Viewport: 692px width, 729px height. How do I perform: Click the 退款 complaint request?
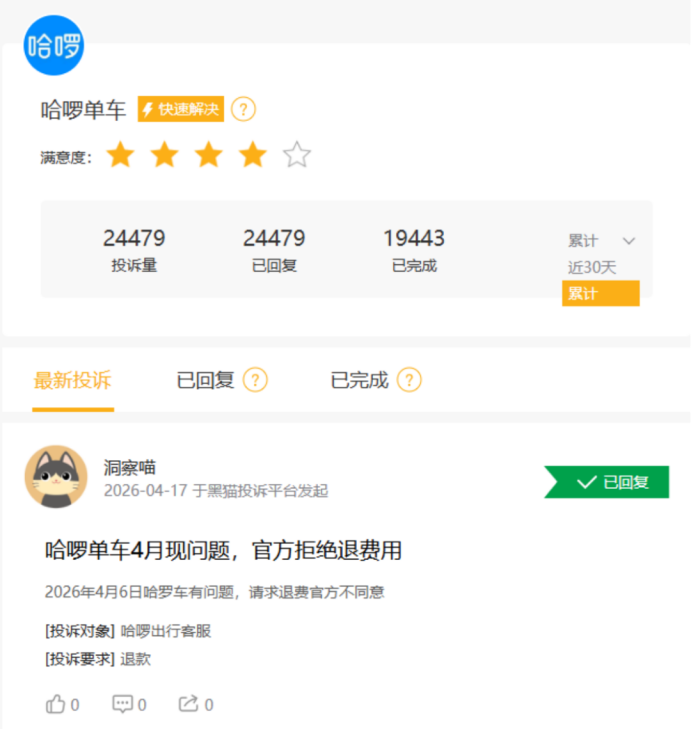click(x=135, y=659)
